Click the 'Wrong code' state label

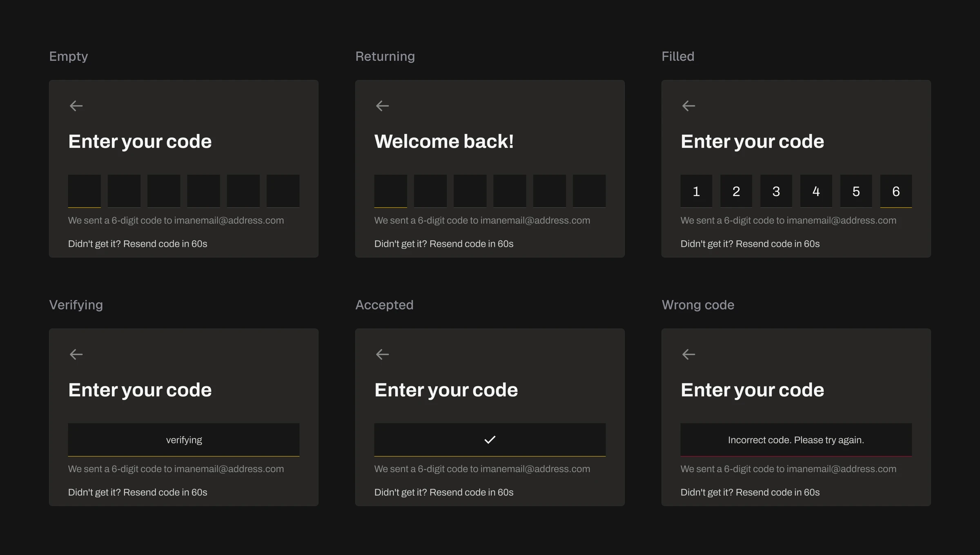tap(698, 305)
